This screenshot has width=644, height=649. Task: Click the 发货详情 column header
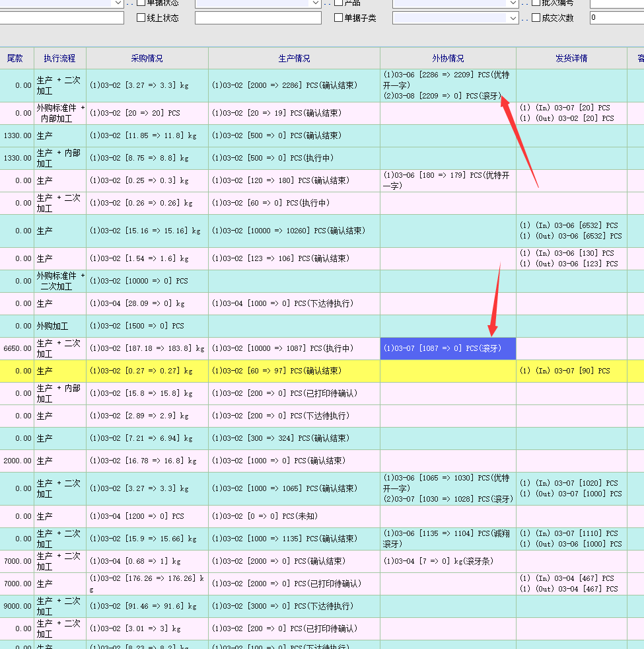pos(571,58)
